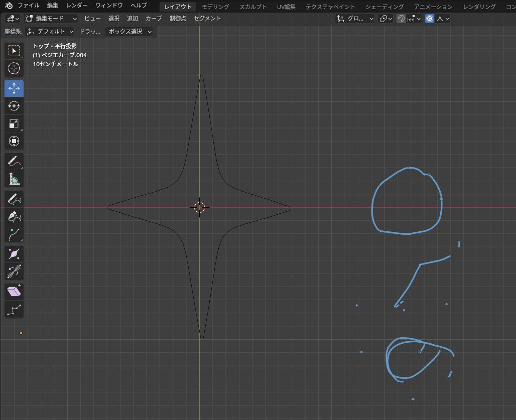This screenshot has height=420, width=516.
Task: Disable proportional editing toggle
Action: 430,19
